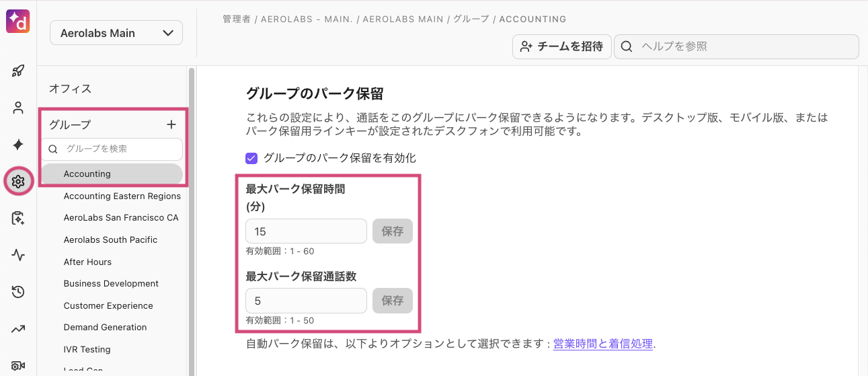
Task: Select the Accounting group
Action: coord(87,174)
